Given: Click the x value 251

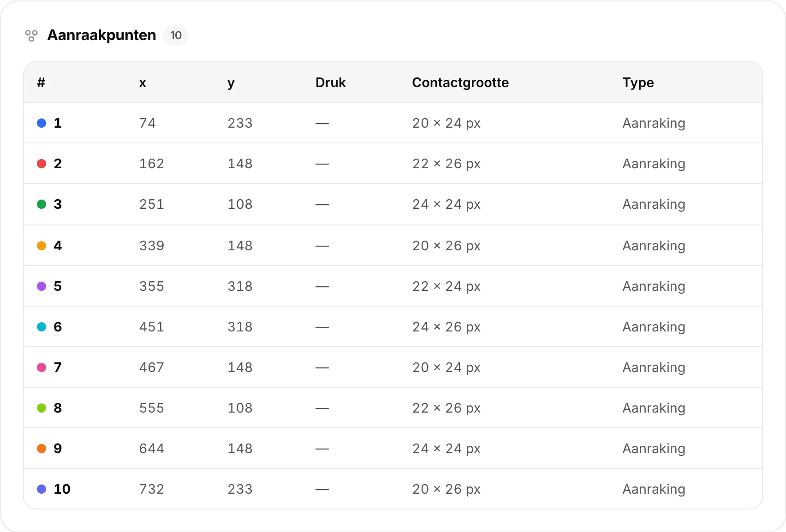Looking at the screenshot, I should [x=152, y=204].
